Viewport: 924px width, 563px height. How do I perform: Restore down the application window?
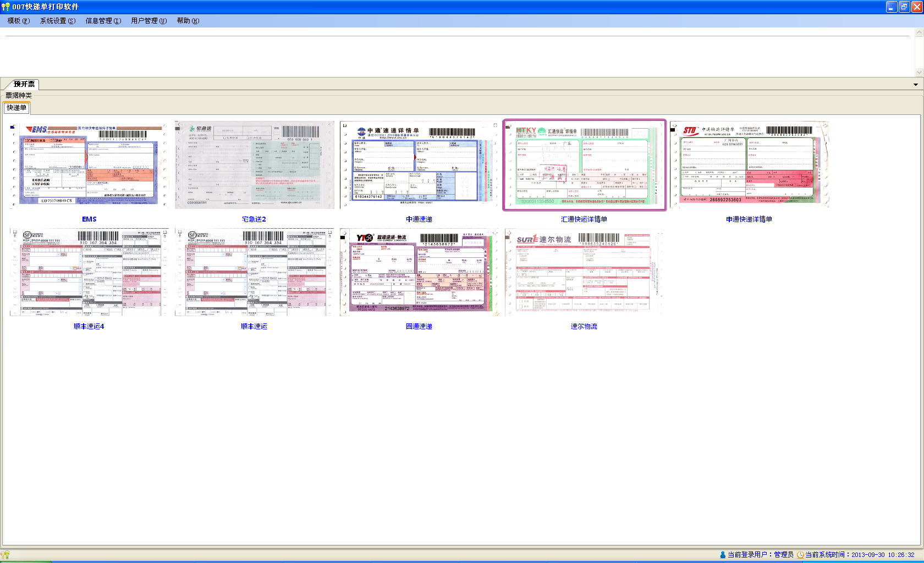tap(905, 7)
